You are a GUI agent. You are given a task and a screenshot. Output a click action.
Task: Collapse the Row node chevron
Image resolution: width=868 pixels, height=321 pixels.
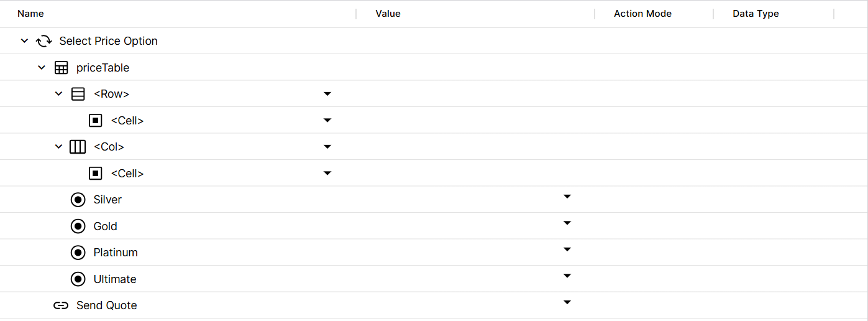click(x=59, y=94)
